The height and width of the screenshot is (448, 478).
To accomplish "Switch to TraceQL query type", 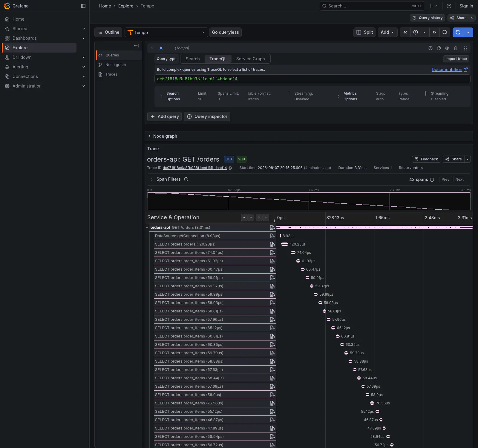I will tap(218, 59).
